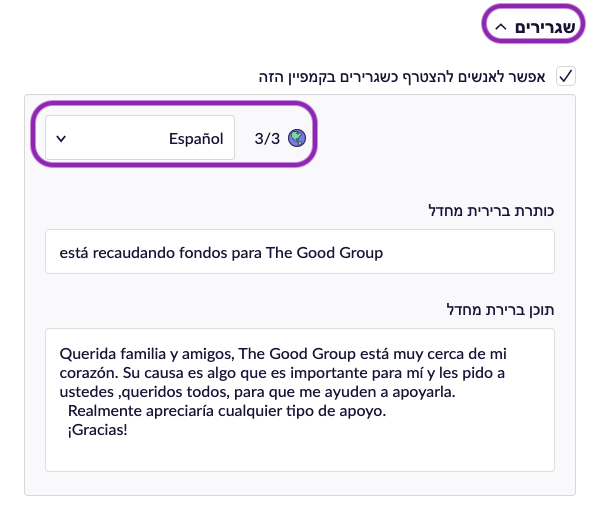Viewport: 601px width, 518px height.
Task: Focus the default content text area
Action: click(x=300, y=400)
